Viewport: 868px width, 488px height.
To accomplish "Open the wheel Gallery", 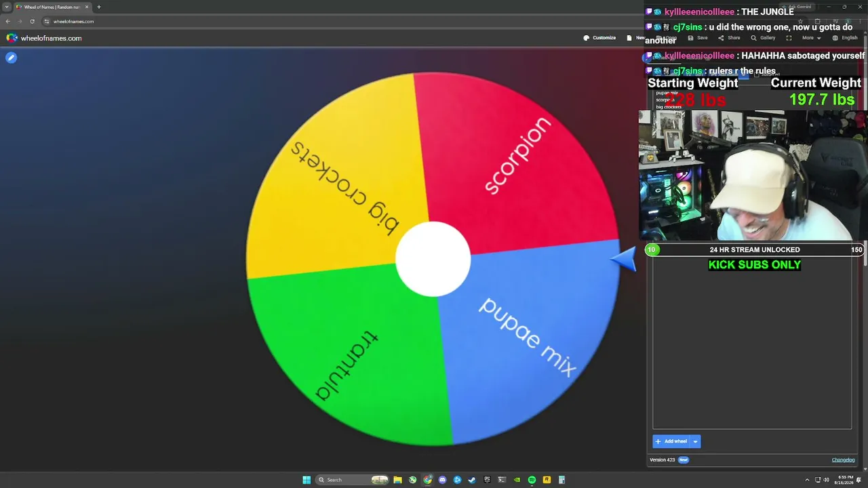I will coord(762,38).
